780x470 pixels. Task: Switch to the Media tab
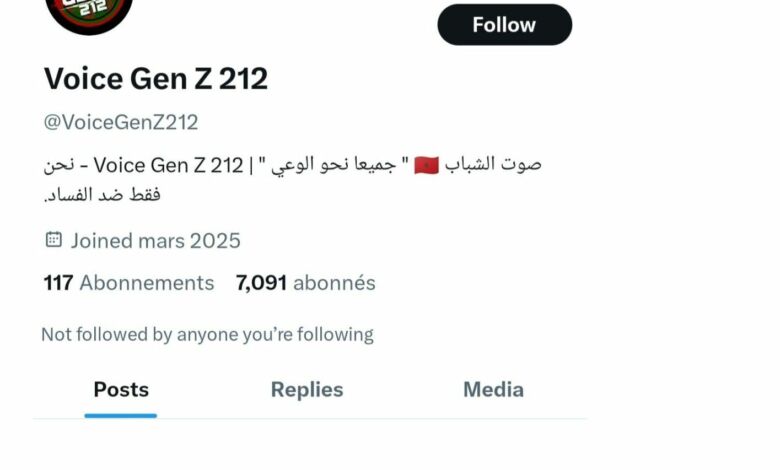pos(493,389)
